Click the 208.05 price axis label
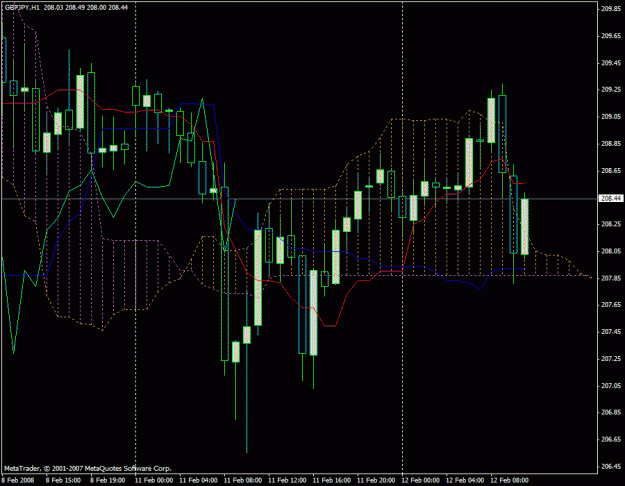The width and height of the screenshot is (625, 486). [x=611, y=251]
